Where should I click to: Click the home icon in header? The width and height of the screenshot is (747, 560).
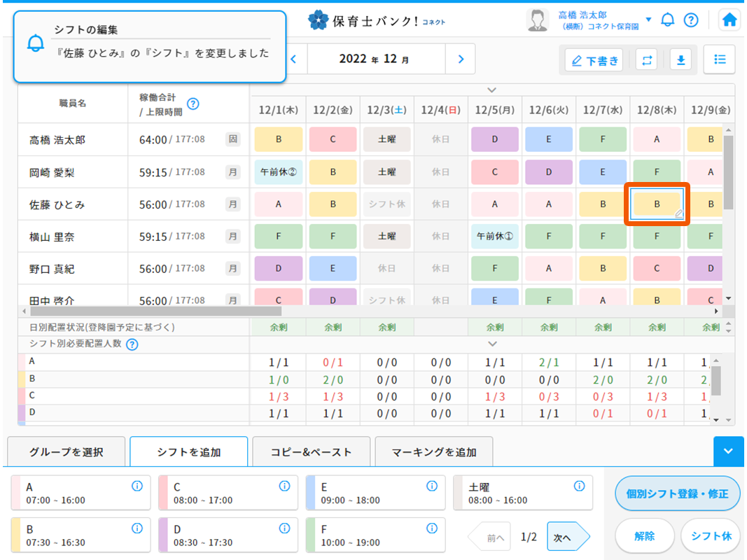click(x=729, y=20)
